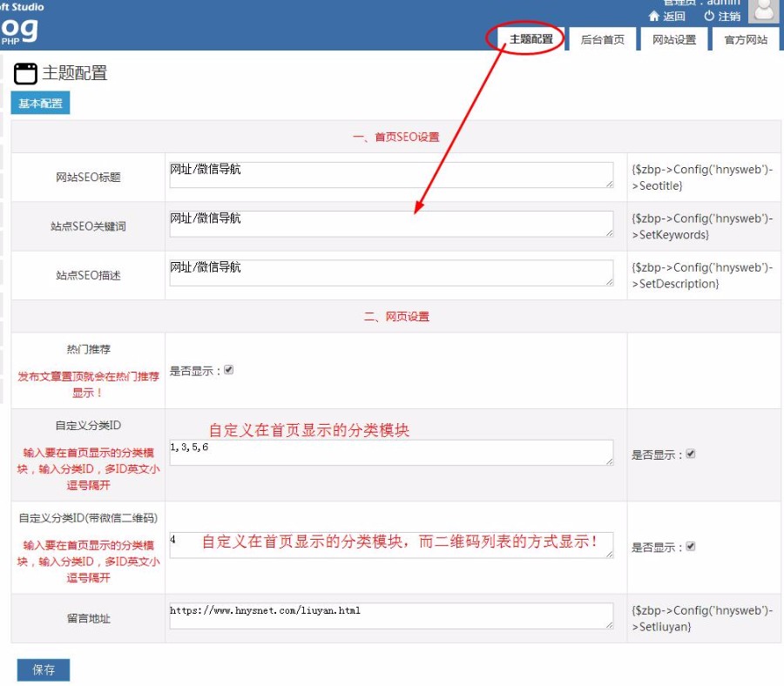This screenshot has width=784, height=686.
Task: Focus the 网站SEO标题 text field
Action: pyautogui.click(x=391, y=175)
